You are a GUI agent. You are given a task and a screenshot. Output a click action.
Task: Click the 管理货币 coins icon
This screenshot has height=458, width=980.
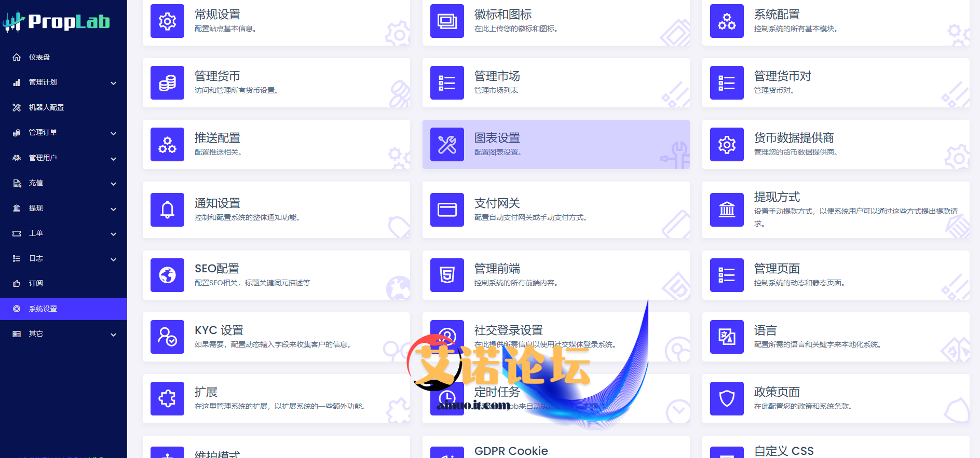click(x=167, y=83)
